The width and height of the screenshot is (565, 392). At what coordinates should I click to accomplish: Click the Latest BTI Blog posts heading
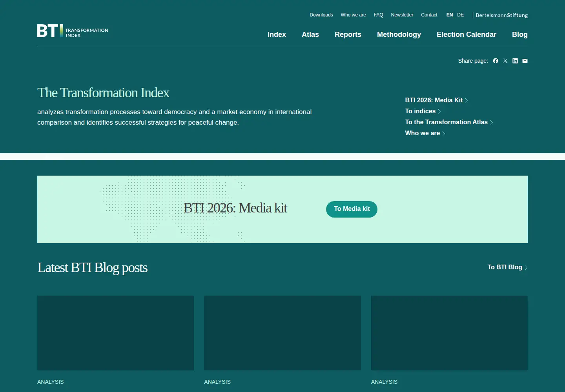(92, 268)
